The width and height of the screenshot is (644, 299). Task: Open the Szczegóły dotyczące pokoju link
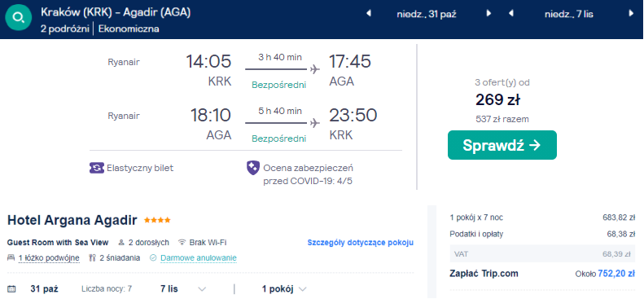point(360,242)
